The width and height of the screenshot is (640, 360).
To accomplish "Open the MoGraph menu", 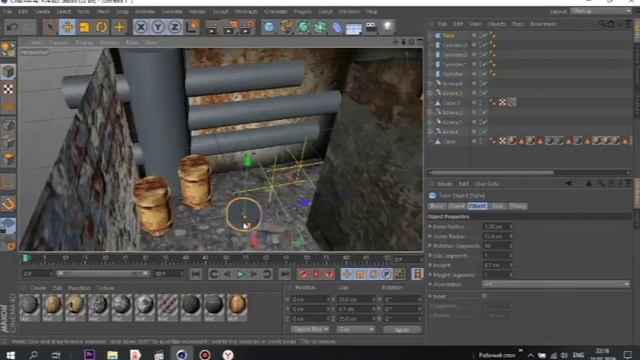I will [246, 11].
